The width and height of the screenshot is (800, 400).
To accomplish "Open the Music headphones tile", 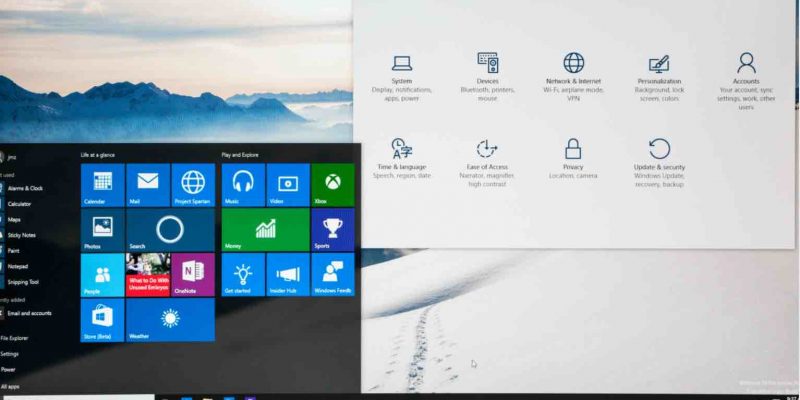I will (x=243, y=185).
